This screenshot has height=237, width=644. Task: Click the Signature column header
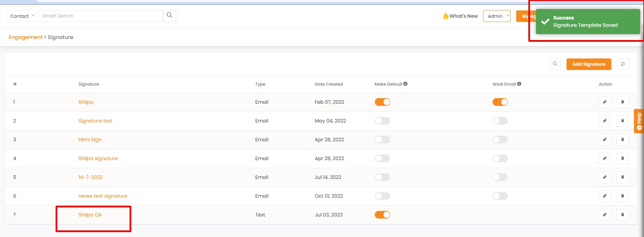(89, 84)
